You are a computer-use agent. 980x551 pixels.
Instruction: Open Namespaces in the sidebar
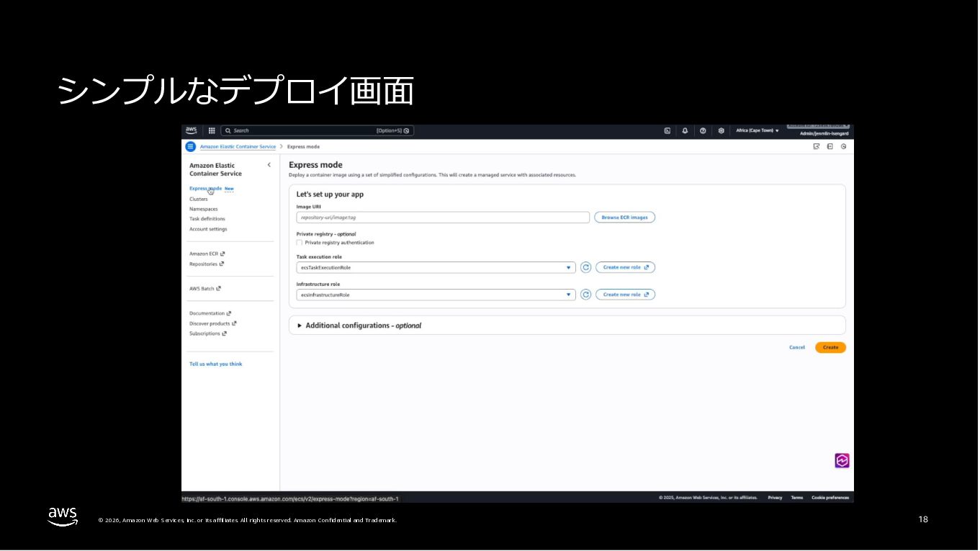(x=203, y=209)
